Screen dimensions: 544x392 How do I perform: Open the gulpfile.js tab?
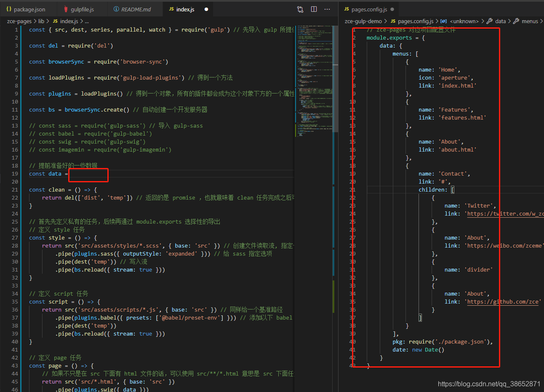point(82,9)
